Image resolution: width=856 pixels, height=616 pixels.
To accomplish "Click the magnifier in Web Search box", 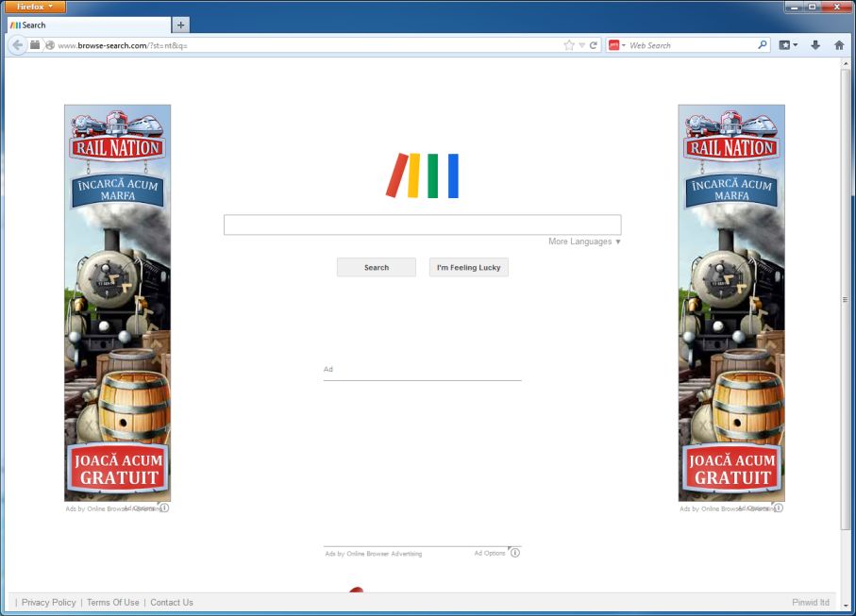I will click(763, 44).
